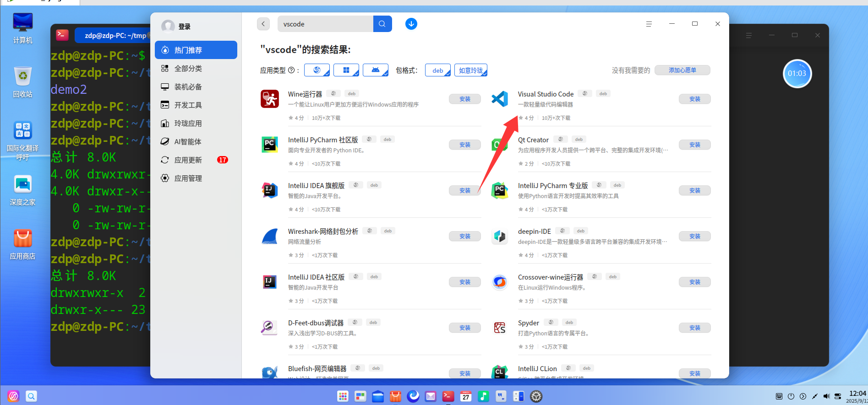Image resolution: width=868 pixels, height=405 pixels.
Task: Click the Wireshark shark fin icon
Action: pos(270,236)
